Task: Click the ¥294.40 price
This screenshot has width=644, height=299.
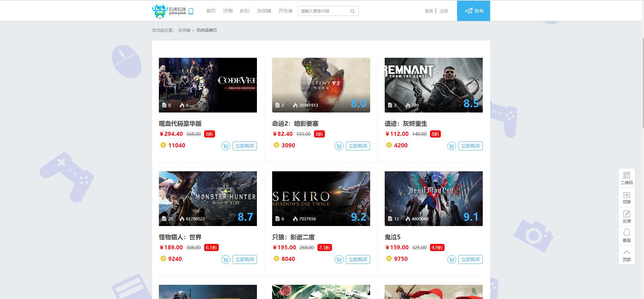Action: (171, 134)
